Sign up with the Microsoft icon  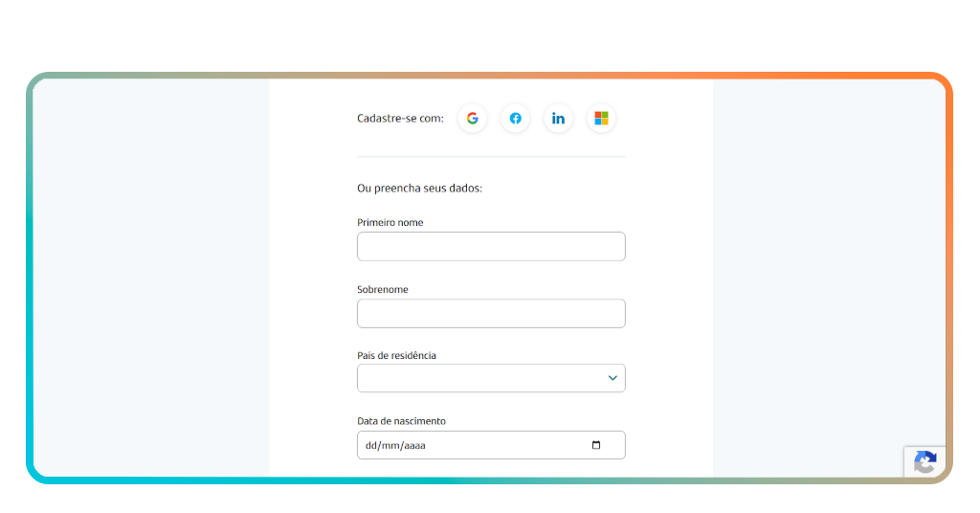tap(601, 118)
